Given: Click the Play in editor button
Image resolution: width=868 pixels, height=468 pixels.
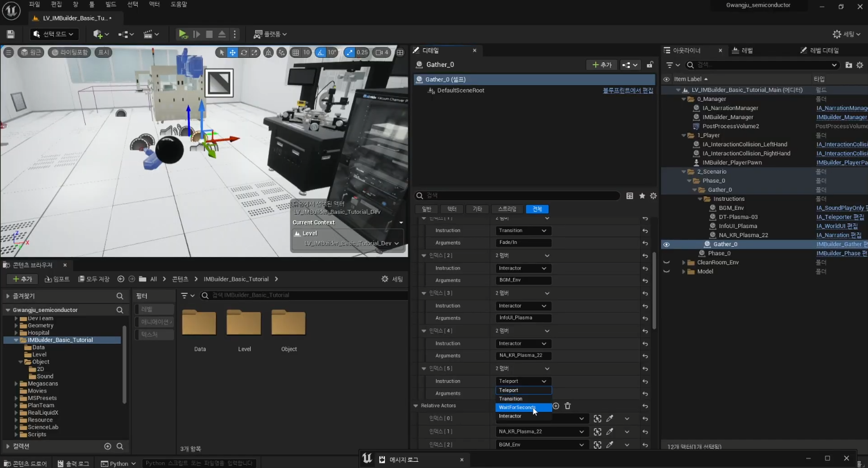Looking at the screenshot, I should pyautogui.click(x=183, y=34).
